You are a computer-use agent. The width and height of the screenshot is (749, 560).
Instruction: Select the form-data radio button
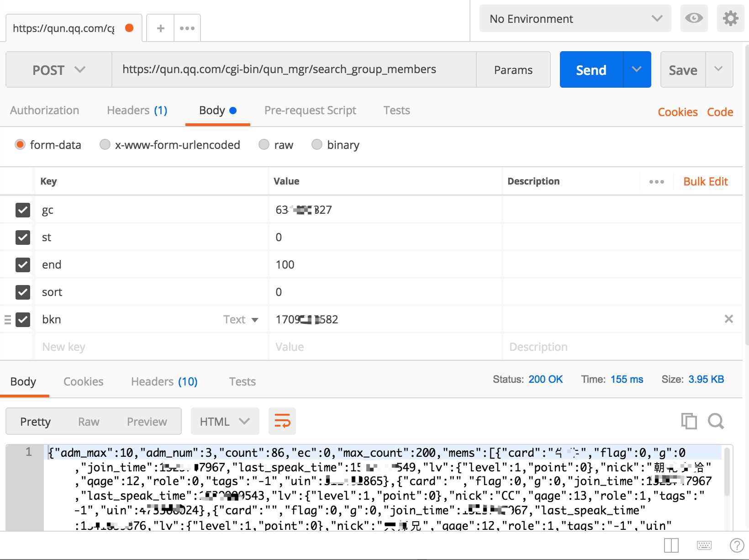[20, 145]
